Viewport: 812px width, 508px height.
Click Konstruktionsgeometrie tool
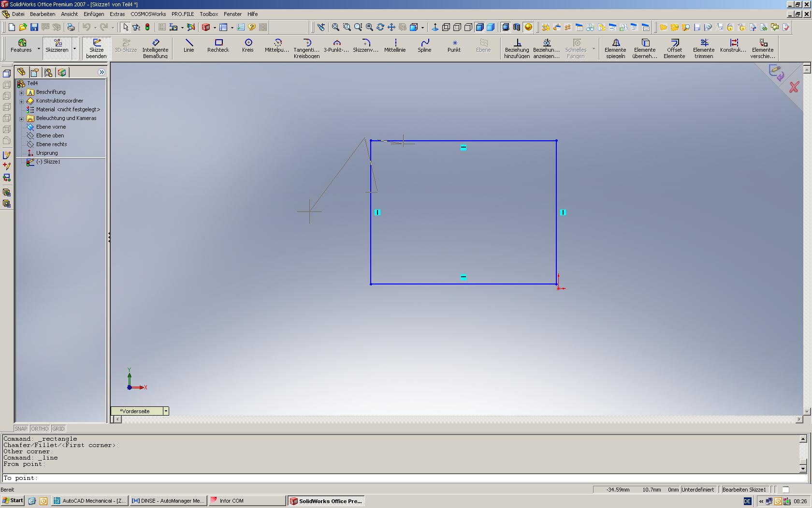(733, 46)
